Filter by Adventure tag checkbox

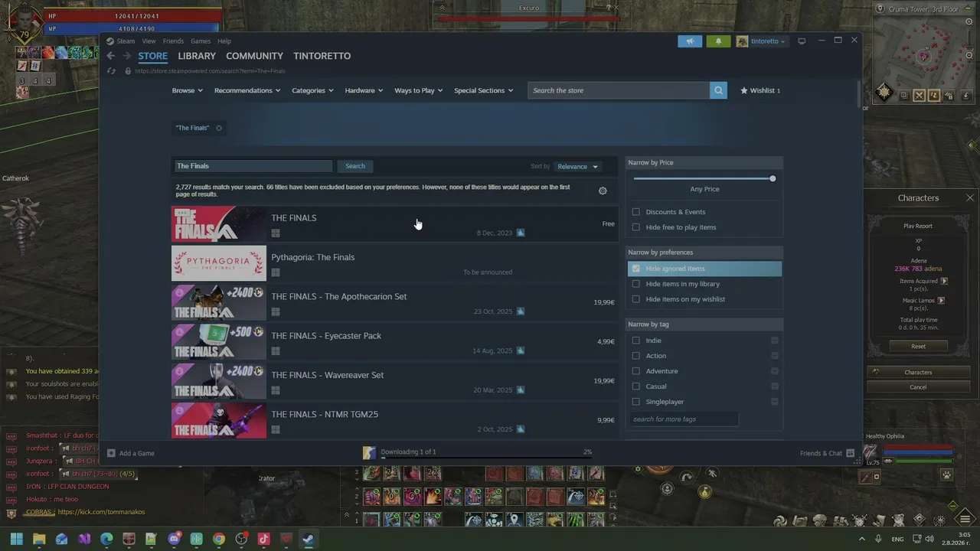635,371
